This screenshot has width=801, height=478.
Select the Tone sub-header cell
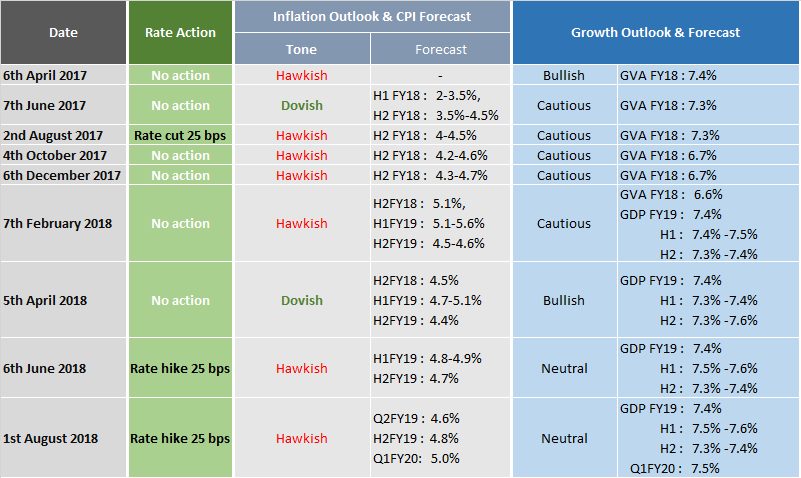point(302,49)
